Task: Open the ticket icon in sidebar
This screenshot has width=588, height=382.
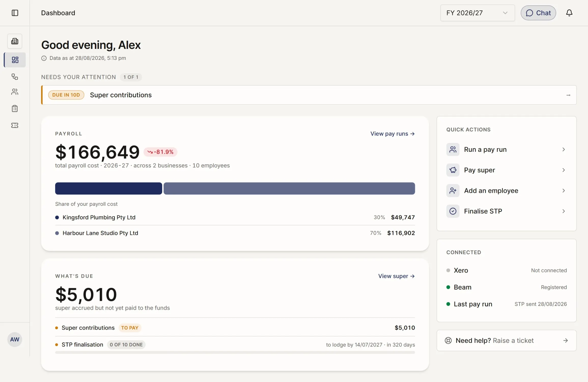Action: 15,125
